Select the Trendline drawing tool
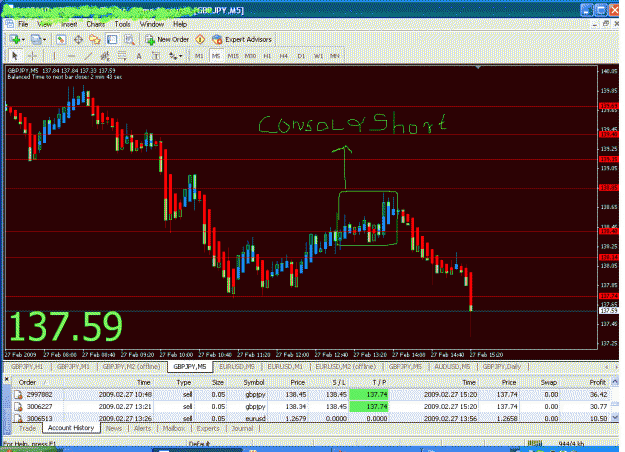This screenshot has height=452, width=625. pyautogui.click(x=88, y=56)
